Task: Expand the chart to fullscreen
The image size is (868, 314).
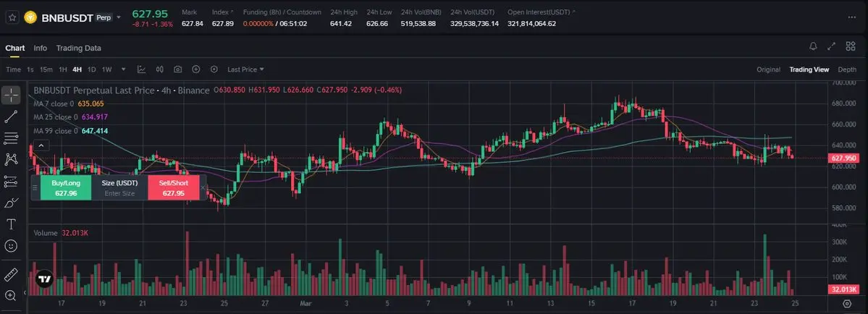Action: click(831, 47)
